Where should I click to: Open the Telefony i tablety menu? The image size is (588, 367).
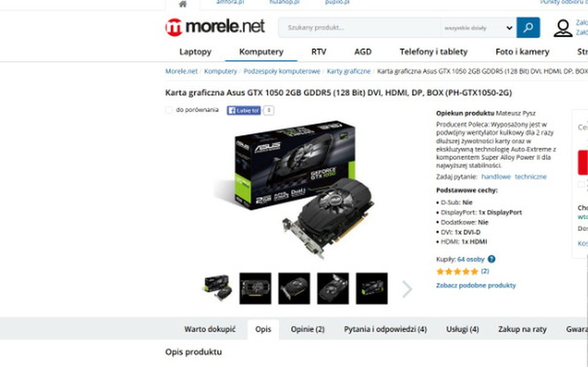pos(433,52)
